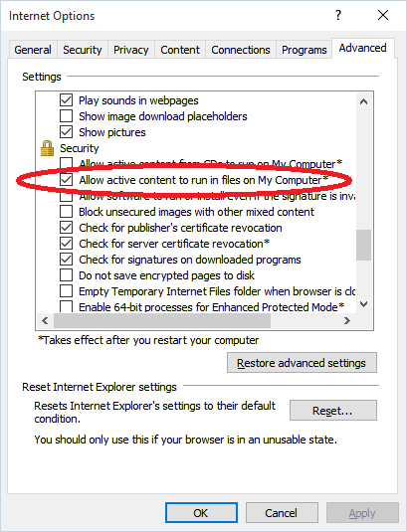Click the help question mark icon
The image size is (407, 532).
tap(338, 15)
